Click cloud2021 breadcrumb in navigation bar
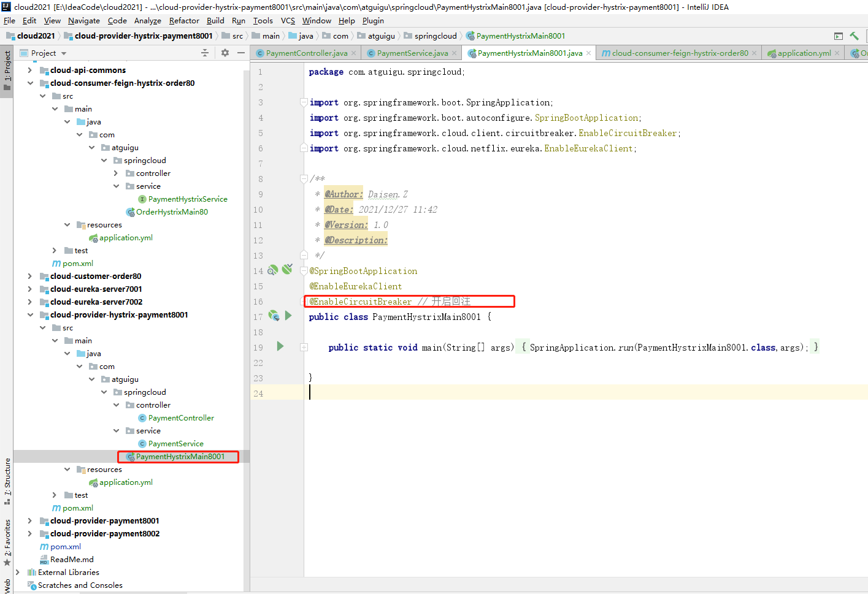 point(31,36)
